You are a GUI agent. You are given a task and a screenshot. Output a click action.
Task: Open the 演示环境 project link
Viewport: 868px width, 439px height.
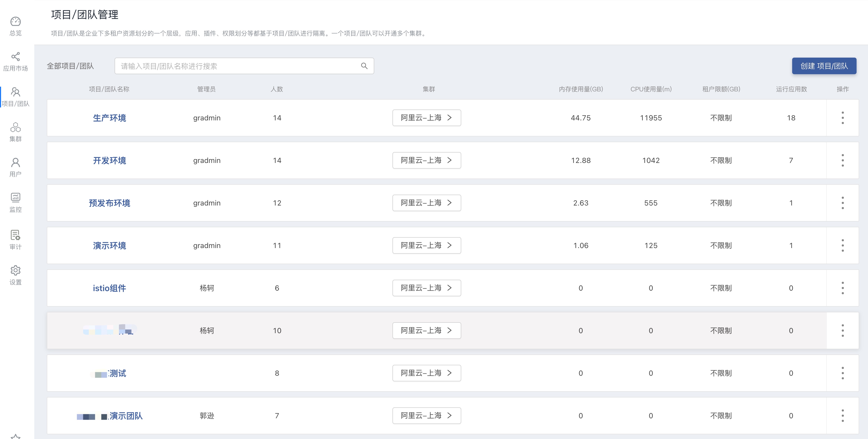110,245
